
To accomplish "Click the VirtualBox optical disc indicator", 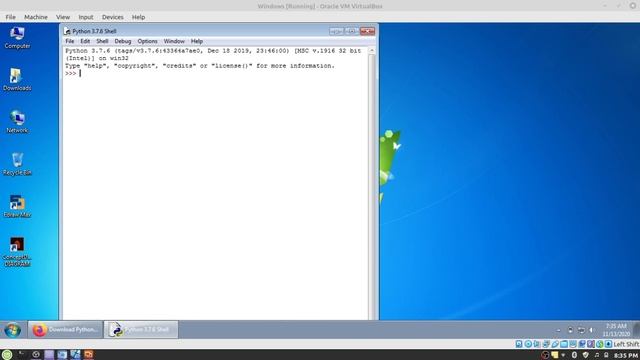I will pyautogui.click(x=528, y=344).
